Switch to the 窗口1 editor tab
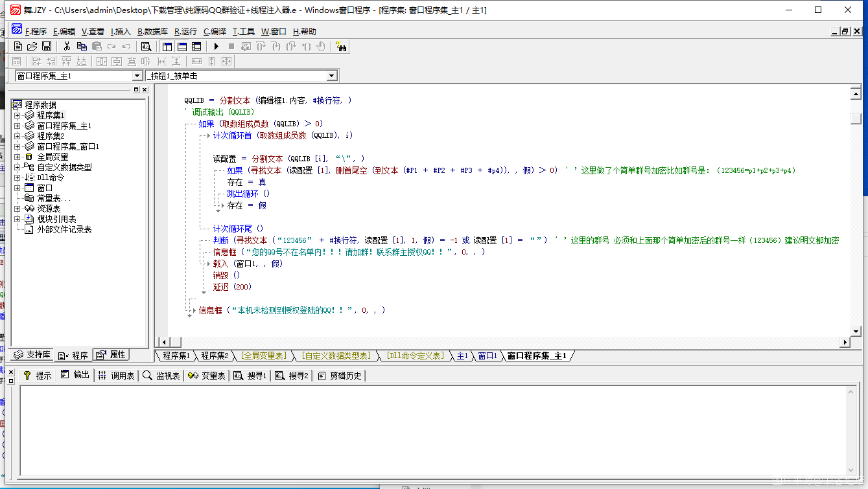The width and height of the screenshot is (868, 489). (487, 356)
